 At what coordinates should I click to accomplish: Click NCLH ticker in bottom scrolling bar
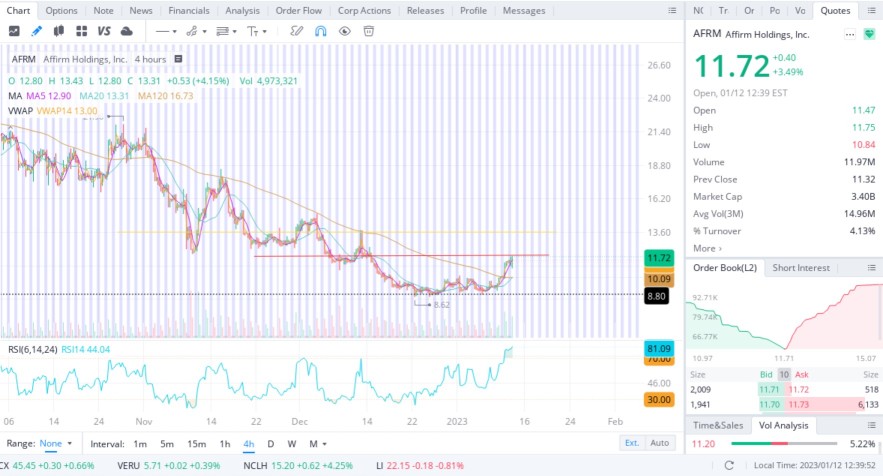pyautogui.click(x=297, y=466)
